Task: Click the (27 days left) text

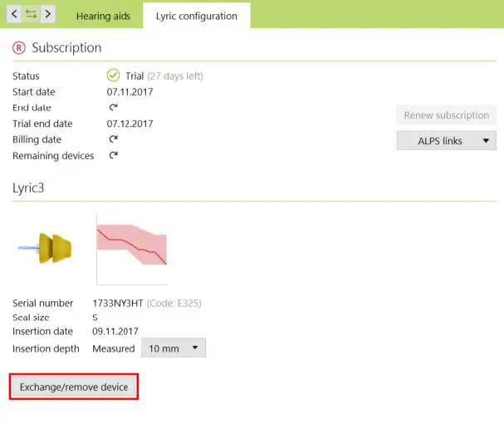Action: [175, 76]
